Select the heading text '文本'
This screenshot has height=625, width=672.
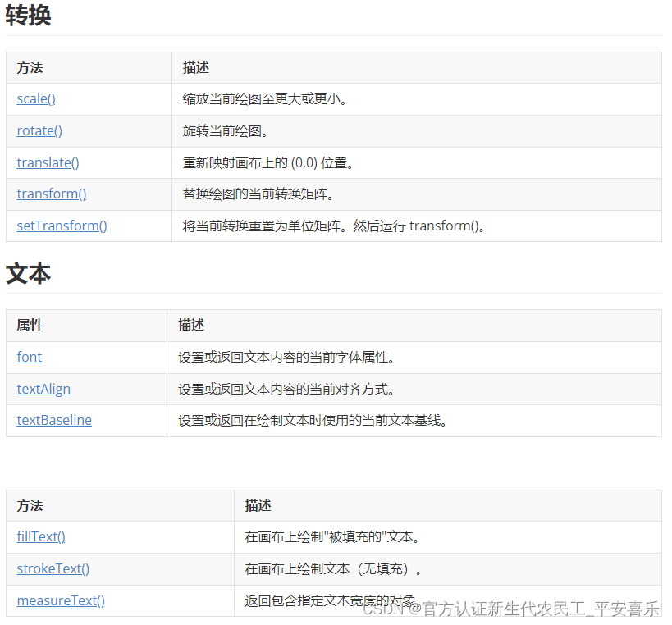click(x=28, y=274)
